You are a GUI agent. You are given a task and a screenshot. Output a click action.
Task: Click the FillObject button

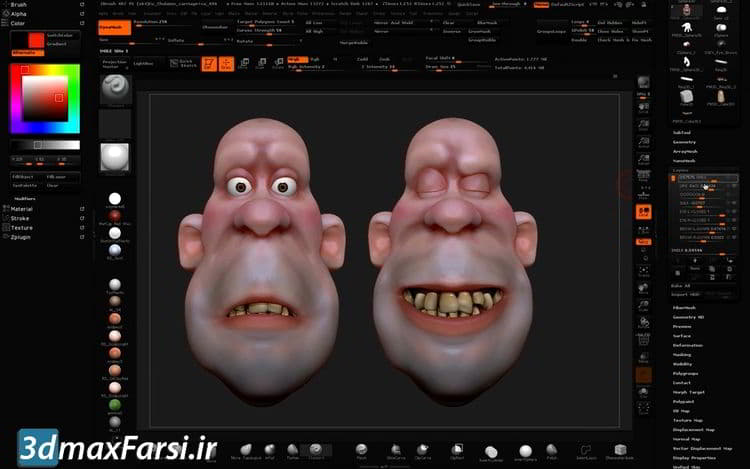23,177
